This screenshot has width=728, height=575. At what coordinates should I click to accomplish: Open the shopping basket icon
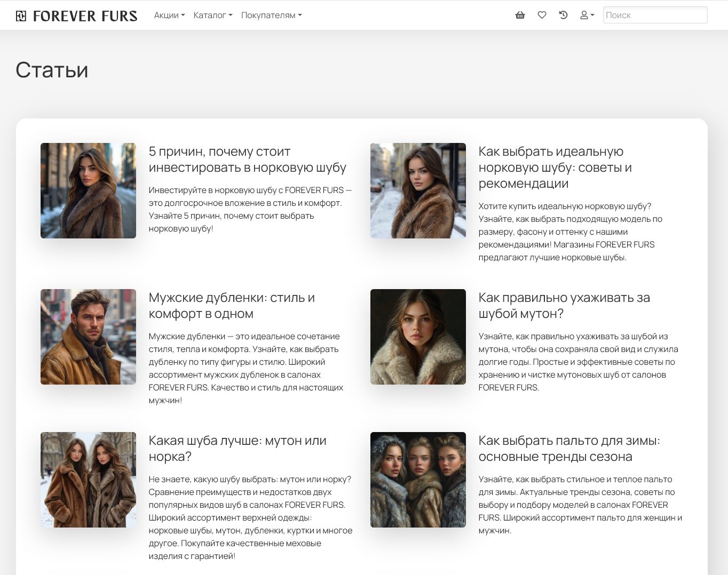[x=520, y=15]
